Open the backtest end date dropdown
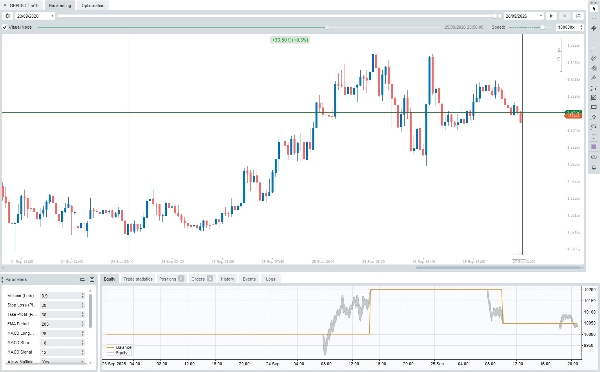The image size is (600, 372). point(540,16)
